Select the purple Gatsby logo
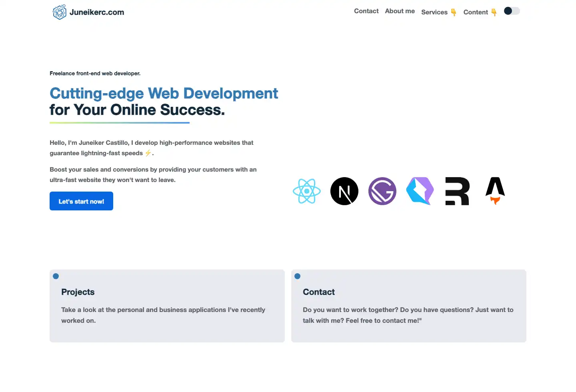Screen dimensions: 576x392 point(382,191)
